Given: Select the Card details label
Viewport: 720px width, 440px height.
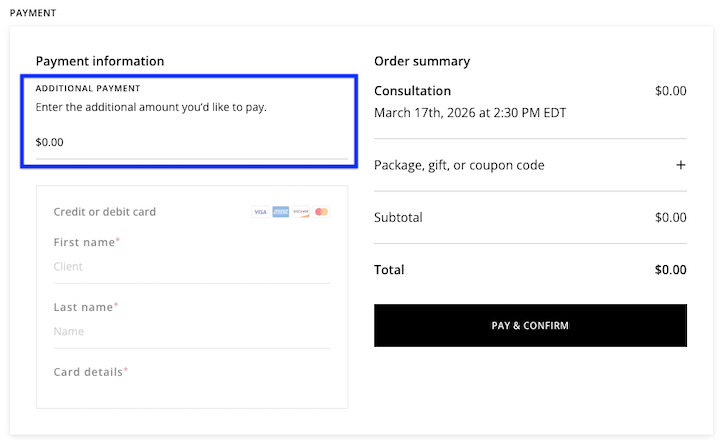Looking at the screenshot, I should point(90,372).
